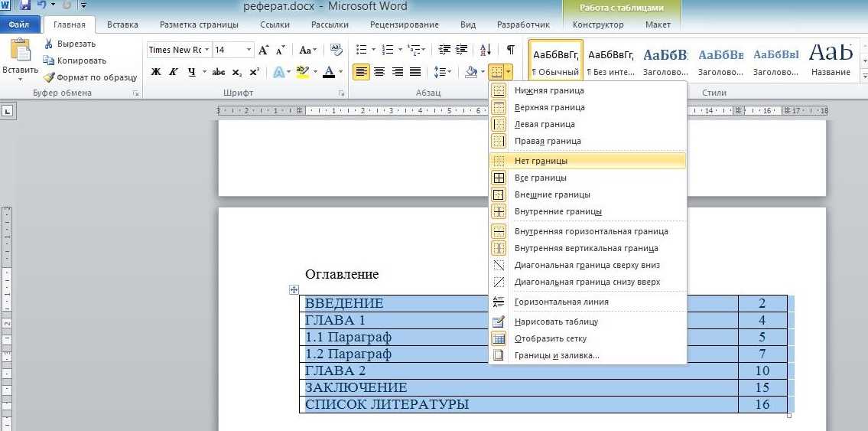Apply italic (К) formatting

pos(173,72)
